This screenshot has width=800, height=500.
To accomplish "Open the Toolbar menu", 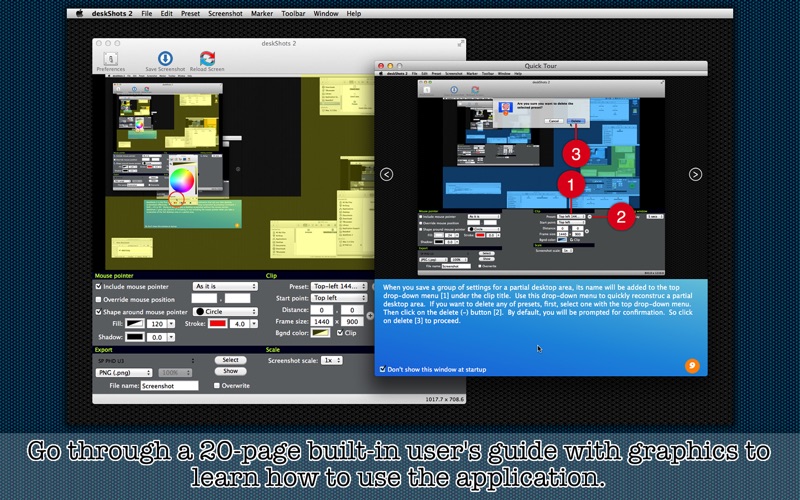I will tap(293, 14).
